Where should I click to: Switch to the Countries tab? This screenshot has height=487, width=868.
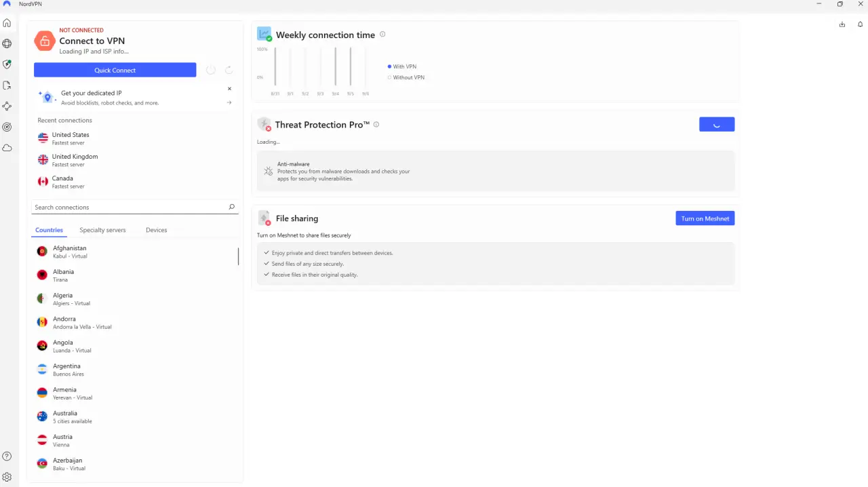pos(50,230)
